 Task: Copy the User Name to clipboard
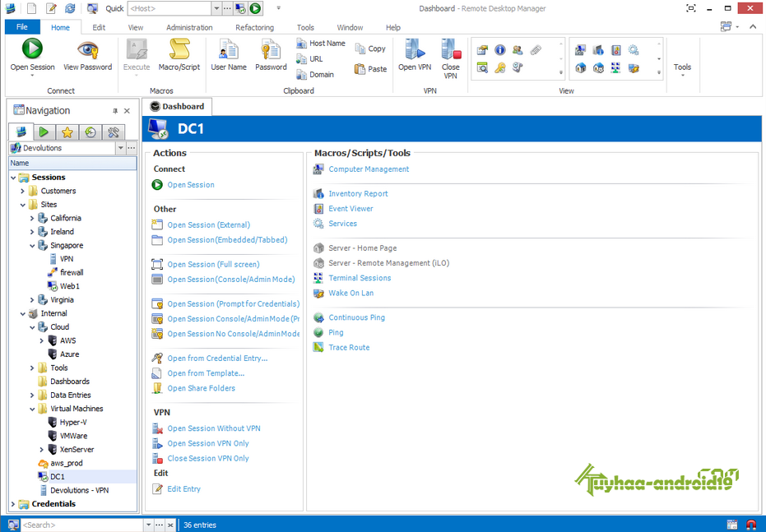228,54
